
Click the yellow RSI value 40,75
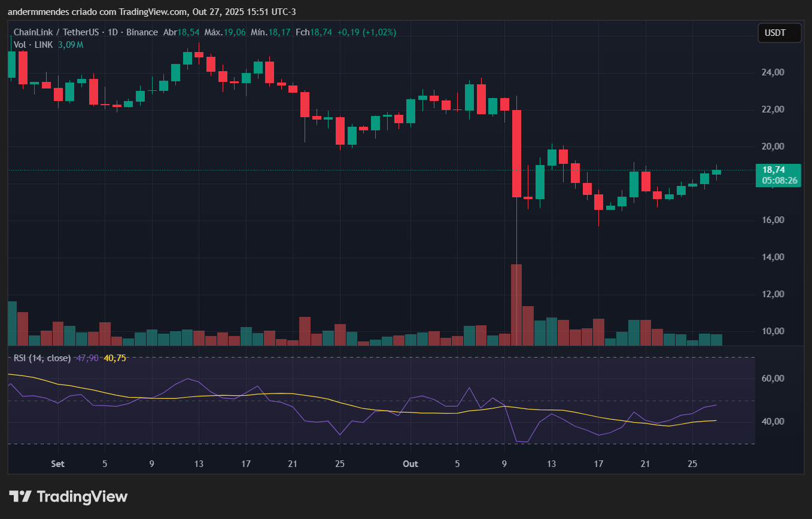pos(115,358)
